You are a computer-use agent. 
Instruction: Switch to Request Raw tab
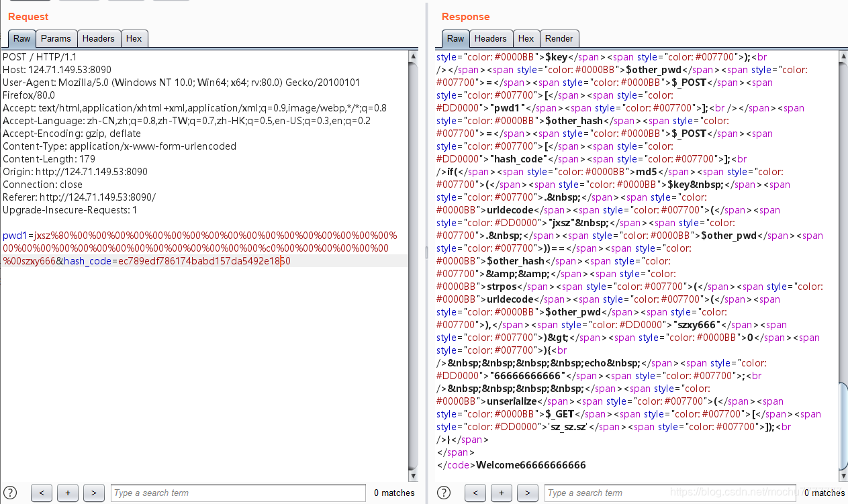[22, 38]
